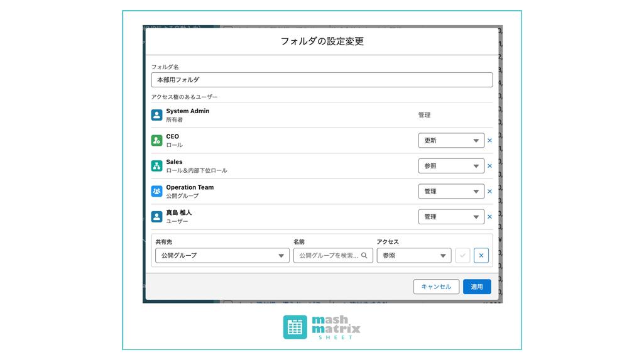Remove CEO access with the X icon
This screenshot has width=644, height=362.
[x=490, y=141]
